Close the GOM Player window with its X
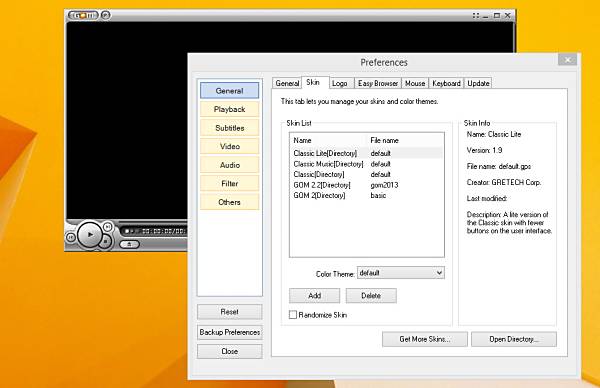 pyautogui.click(x=507, y=16)
